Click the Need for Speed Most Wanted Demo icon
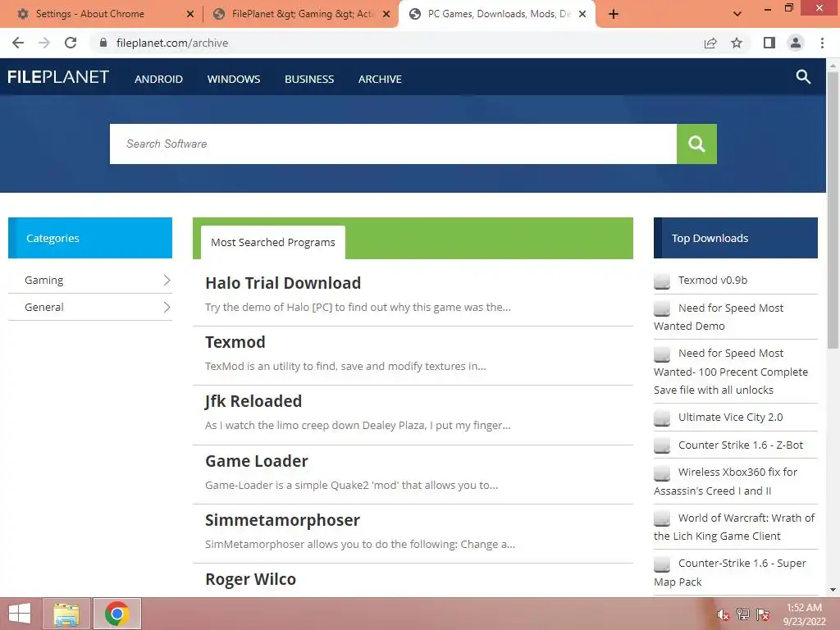840x630 pixels. (x=662, y=308)
